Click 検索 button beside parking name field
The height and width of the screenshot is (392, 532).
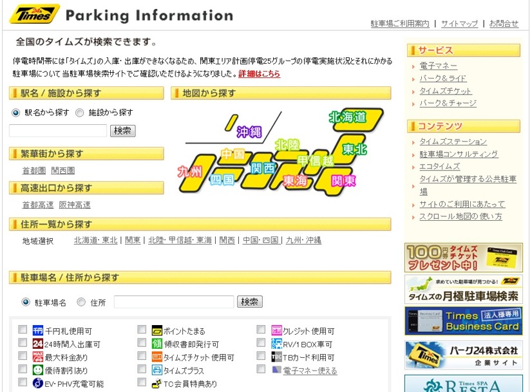(x=250, y=302)
